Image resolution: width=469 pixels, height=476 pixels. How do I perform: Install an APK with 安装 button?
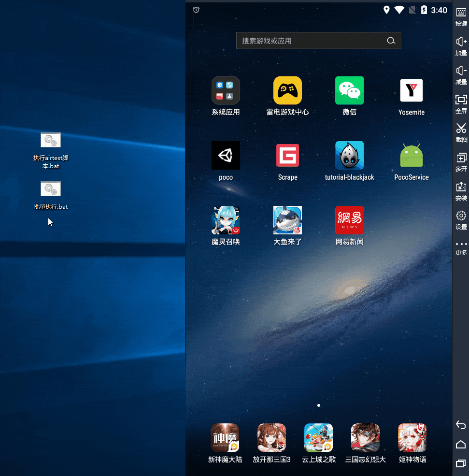click(x=461, y=191)
